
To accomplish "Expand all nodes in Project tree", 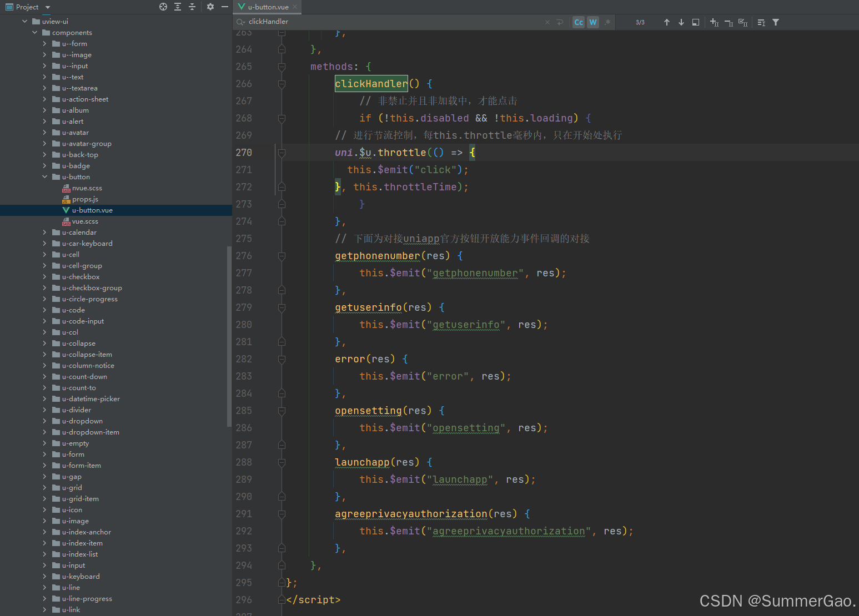I will [x=177, y=7].
